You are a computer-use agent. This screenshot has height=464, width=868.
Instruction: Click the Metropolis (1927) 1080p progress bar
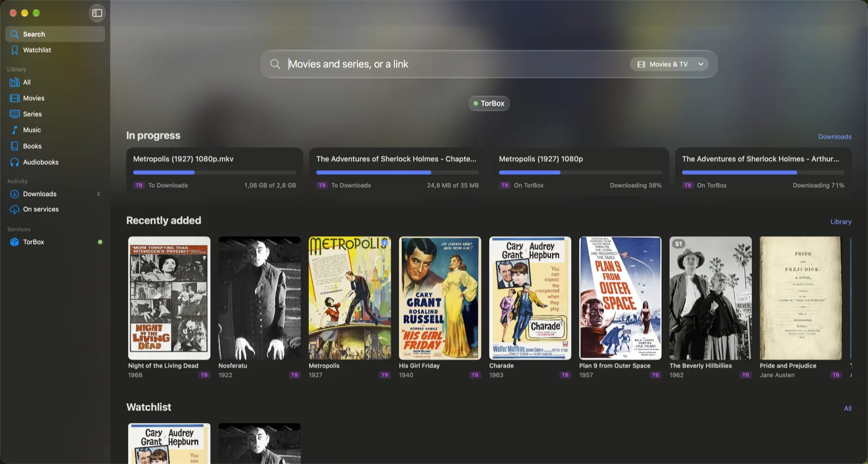580,173
